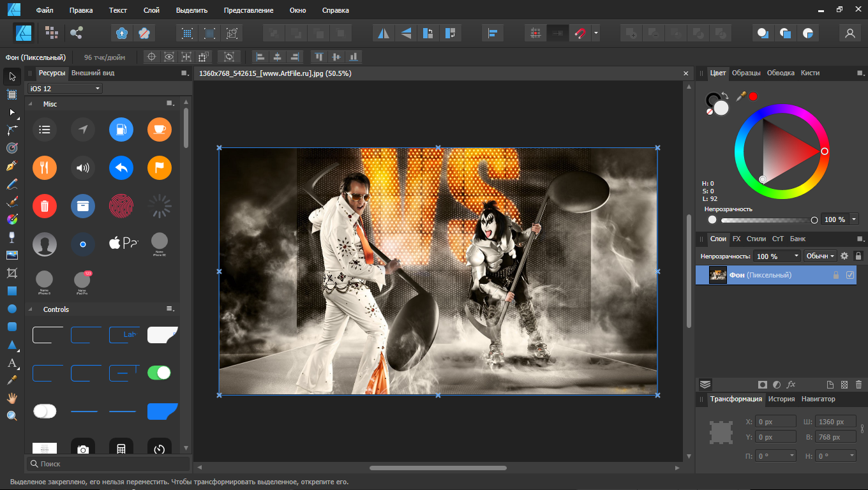Select the Crop tool

11,273
